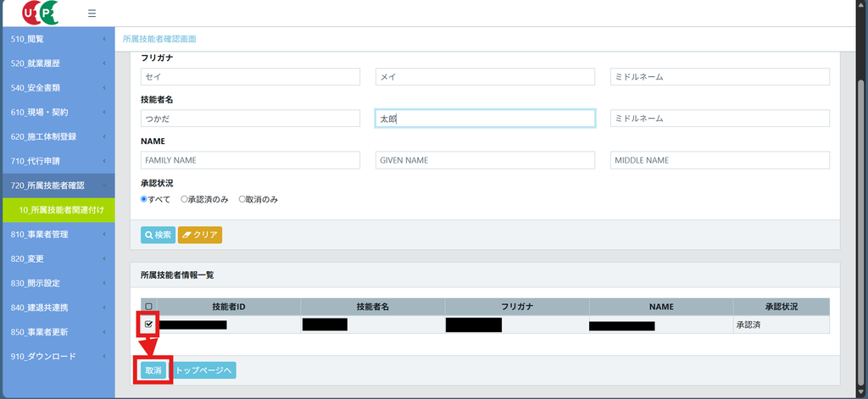Collapse the 720_所属技能者確認 sidebar menu
The image size is (868, 399).
click(x=58, y=186)
